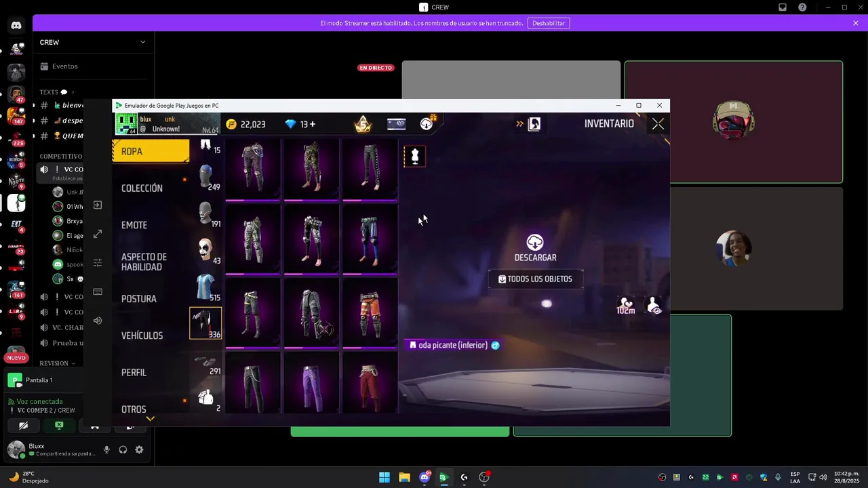Open Discord home direct messages icon

coord(16,26)
